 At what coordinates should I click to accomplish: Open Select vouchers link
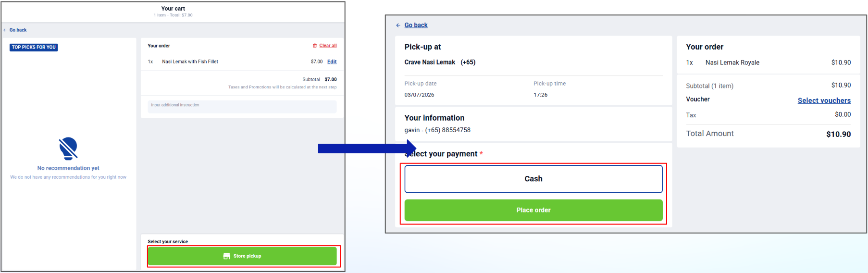tap(824, 100)
